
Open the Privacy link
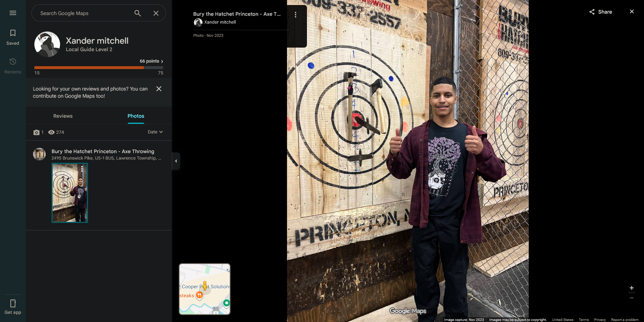[x=600, y=320]
